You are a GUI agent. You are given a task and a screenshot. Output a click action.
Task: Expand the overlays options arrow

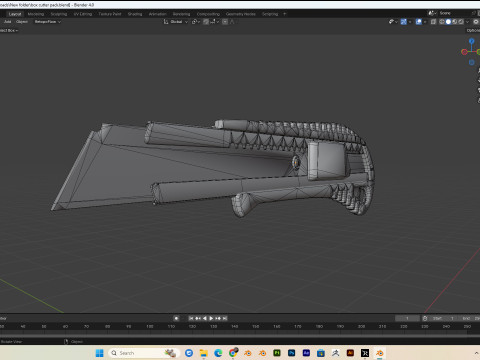(x=425, y=22)
